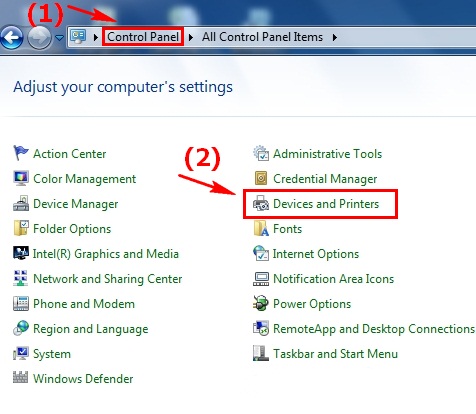
Task: Click the Color Management monitor icon
Action: point(21,178)
